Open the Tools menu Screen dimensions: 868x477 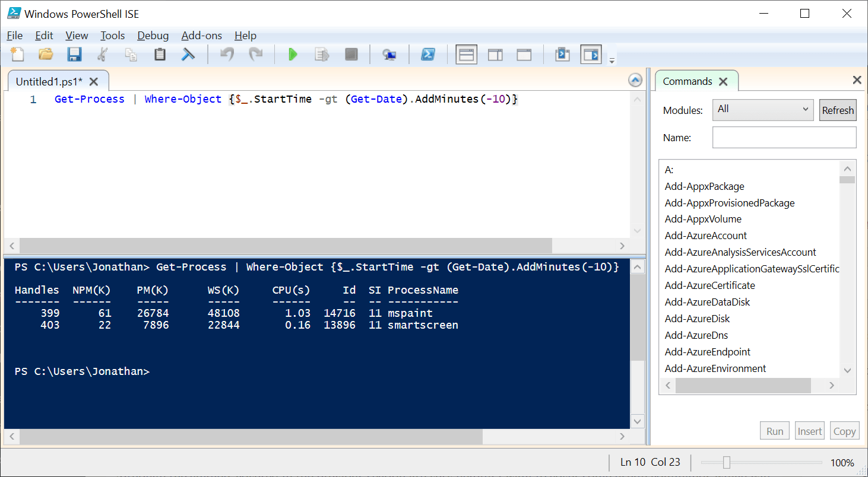[x=113, y=36]
